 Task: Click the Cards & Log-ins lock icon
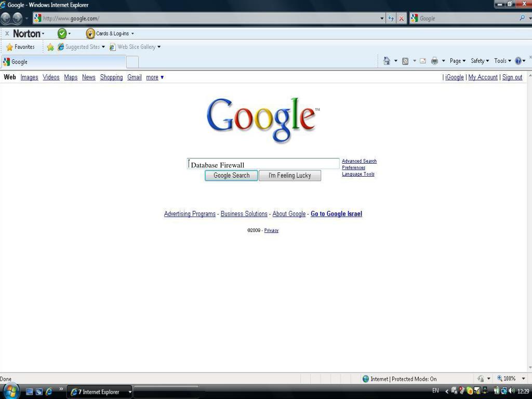[x=90, y=33]
